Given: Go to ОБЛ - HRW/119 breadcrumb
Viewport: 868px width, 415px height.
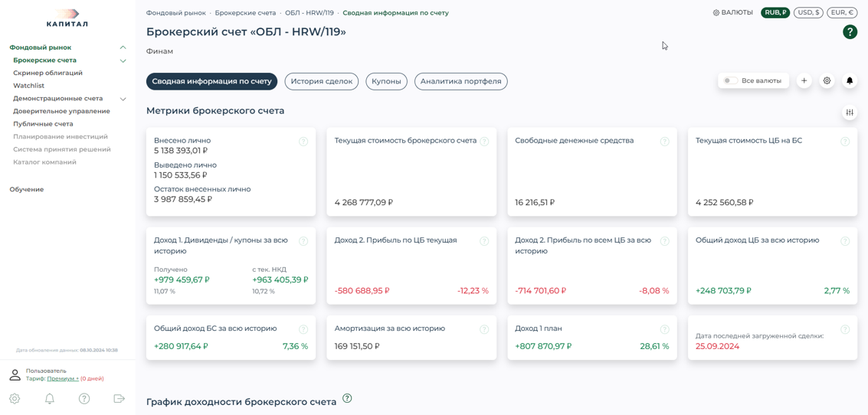Looking at the screenshot, I should click(x=310, y=13).
